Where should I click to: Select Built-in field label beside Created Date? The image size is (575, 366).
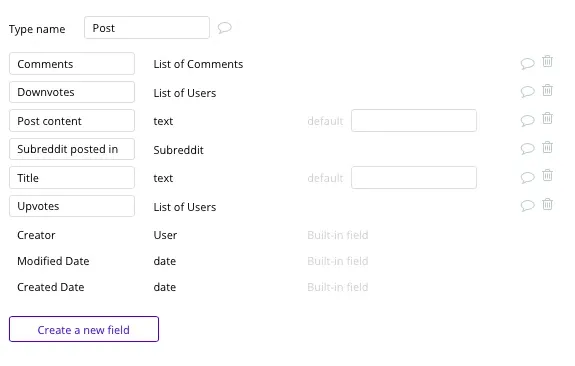(x=338, y=287)
